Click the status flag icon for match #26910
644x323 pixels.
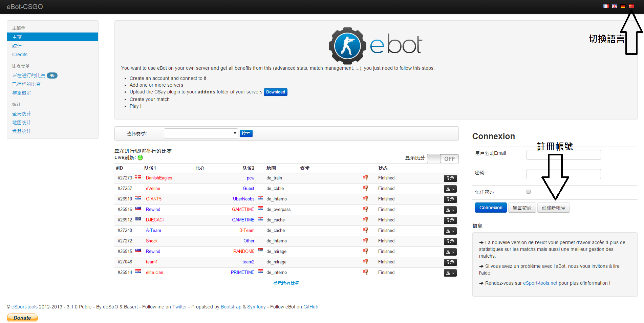(365, 199)
